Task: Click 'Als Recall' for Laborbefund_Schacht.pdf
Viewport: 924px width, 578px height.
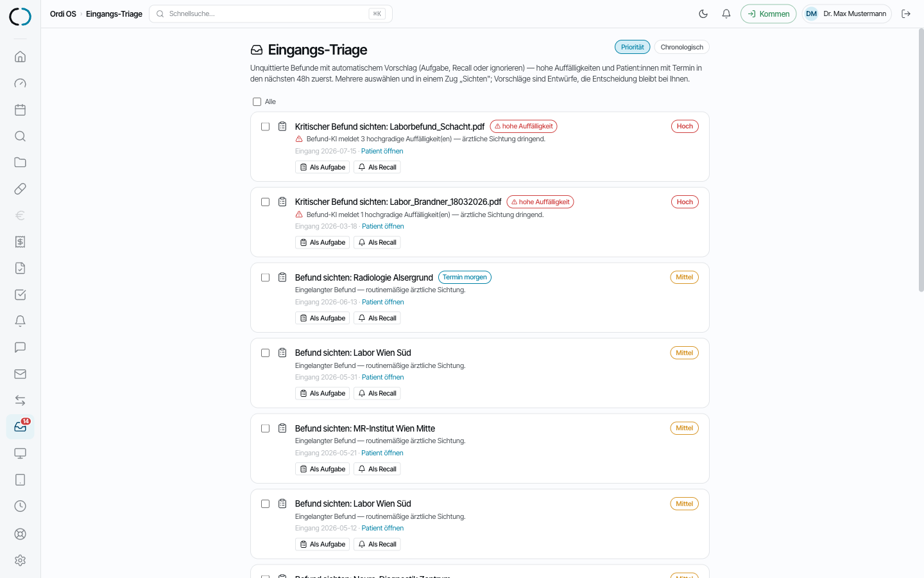Action: [377, 167]
